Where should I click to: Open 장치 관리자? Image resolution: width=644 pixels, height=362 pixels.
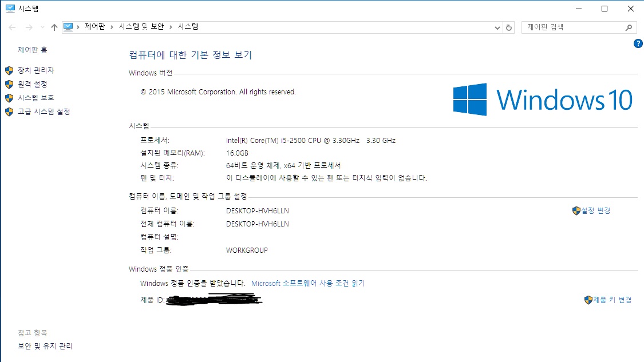36,70
